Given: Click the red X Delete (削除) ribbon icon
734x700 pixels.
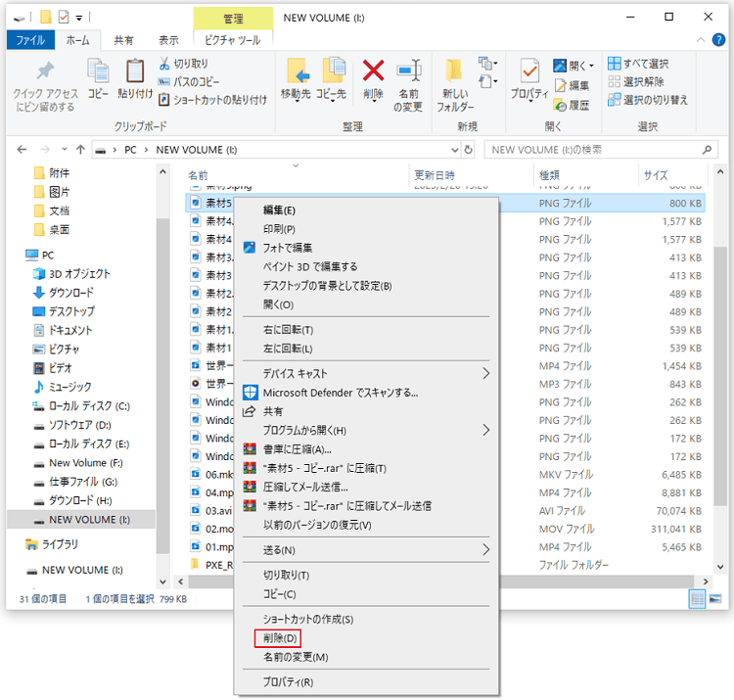Looking at the screenshot, I should 373,70.
